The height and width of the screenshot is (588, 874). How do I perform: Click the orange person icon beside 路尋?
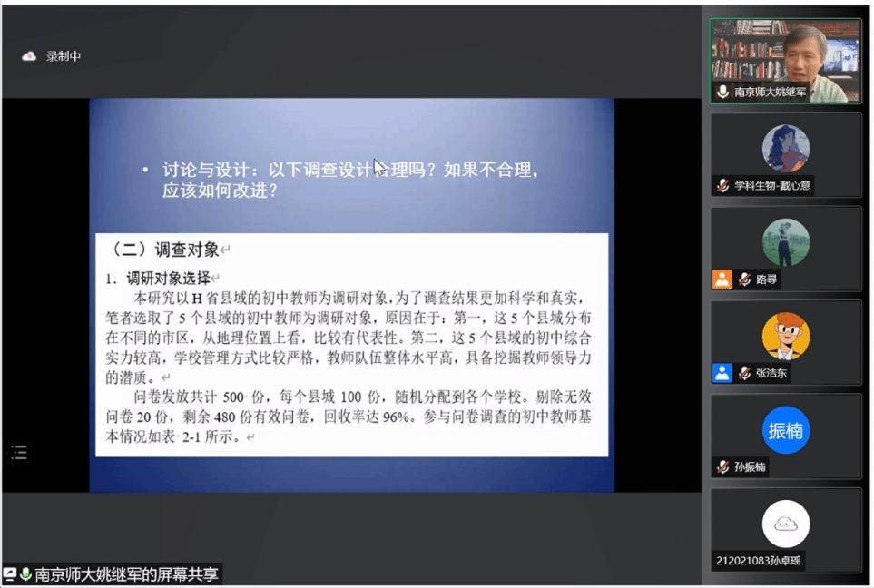pos(722,279)
